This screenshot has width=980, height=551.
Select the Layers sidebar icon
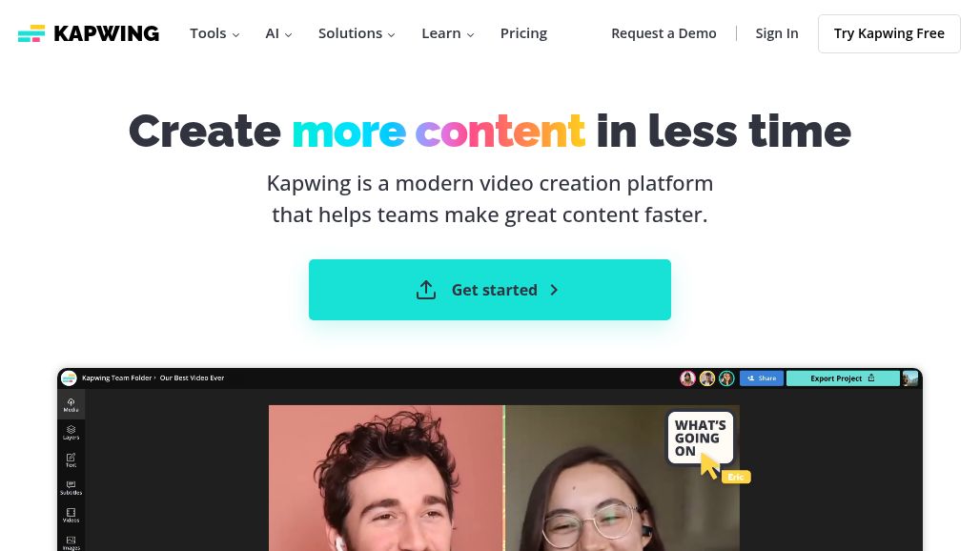click(x=71, y=432)
